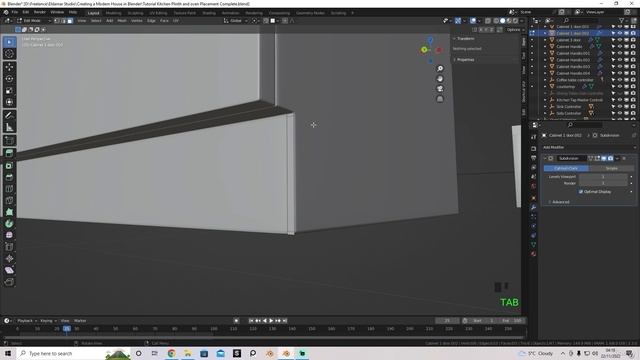The image size is (640, 360).
Task: Open the Material properties tab
Action: click(533, 254)
